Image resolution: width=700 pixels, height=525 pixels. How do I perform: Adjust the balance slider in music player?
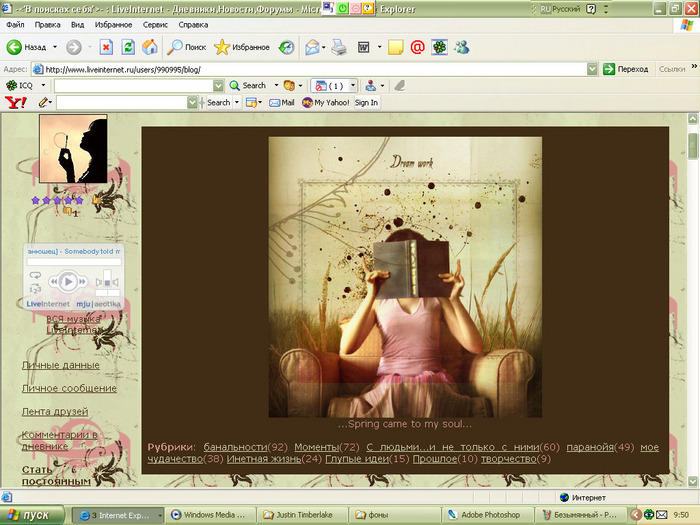click(108, 293)
